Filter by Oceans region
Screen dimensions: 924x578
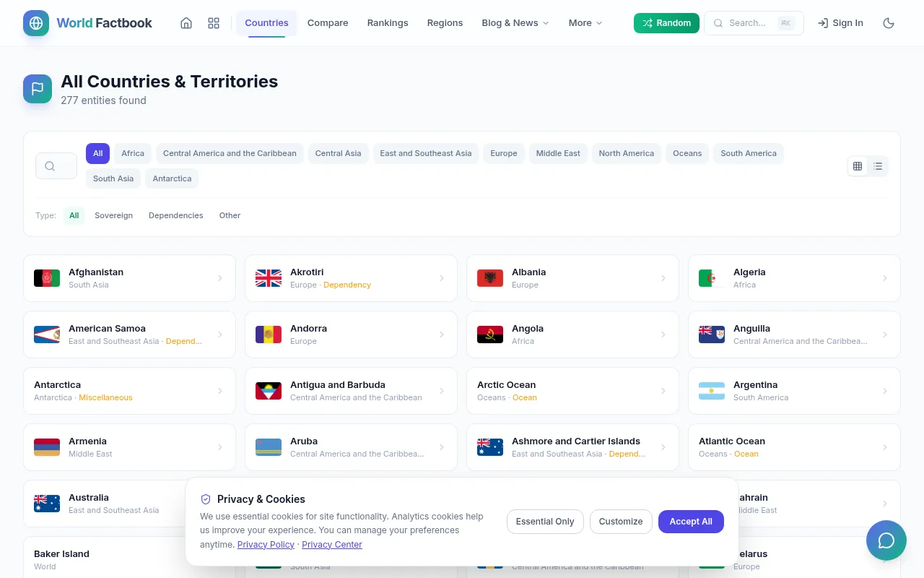point(687,153)
